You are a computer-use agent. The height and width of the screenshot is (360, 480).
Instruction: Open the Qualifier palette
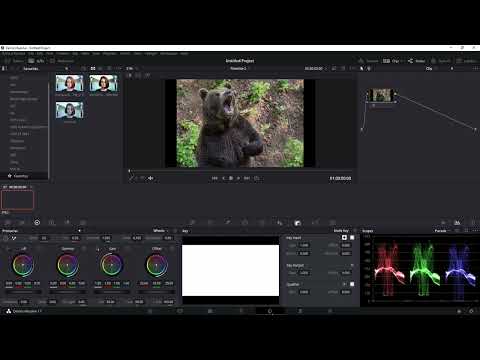[228, 222]
